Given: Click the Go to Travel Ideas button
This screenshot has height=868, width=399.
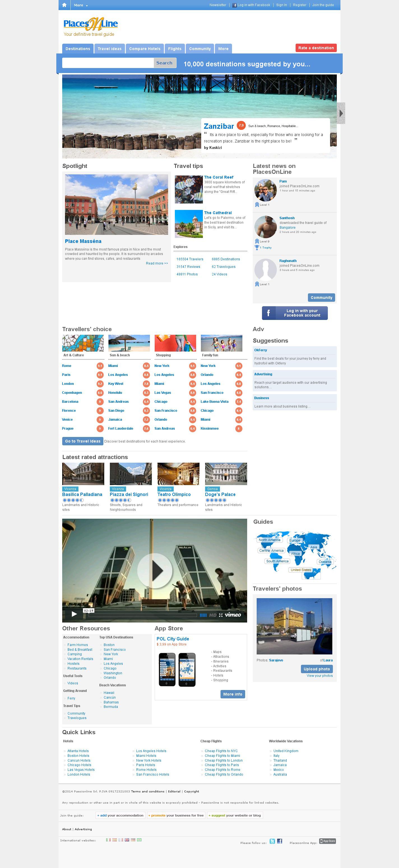Looking at the screenshot, I should click(x=83, y=441).
